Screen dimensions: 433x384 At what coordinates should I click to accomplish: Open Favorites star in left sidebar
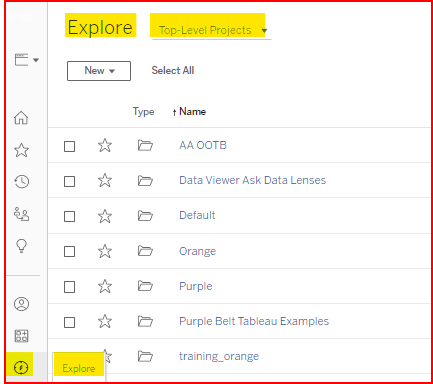21,150
